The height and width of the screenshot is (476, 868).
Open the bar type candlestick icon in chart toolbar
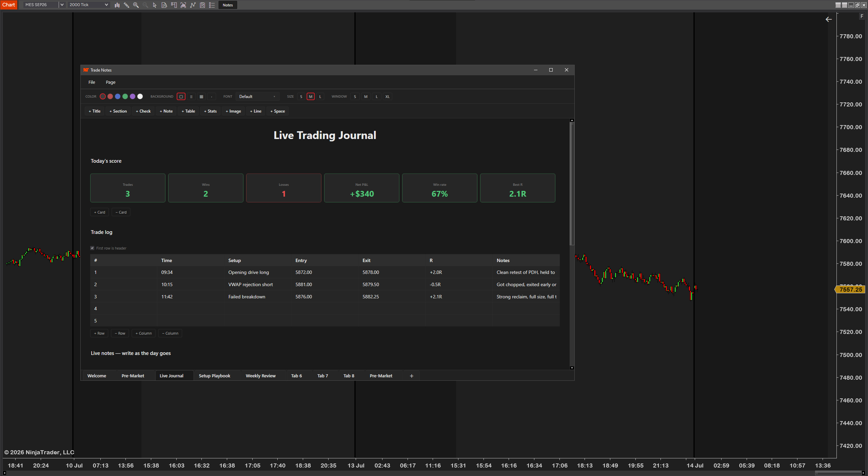pos(117,5)
